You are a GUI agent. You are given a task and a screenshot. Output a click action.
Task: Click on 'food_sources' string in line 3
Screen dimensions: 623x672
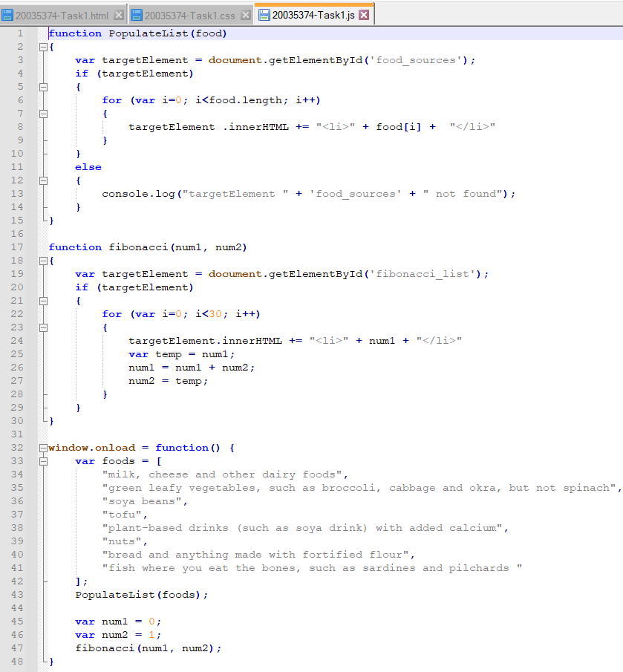tap(416, 60)
